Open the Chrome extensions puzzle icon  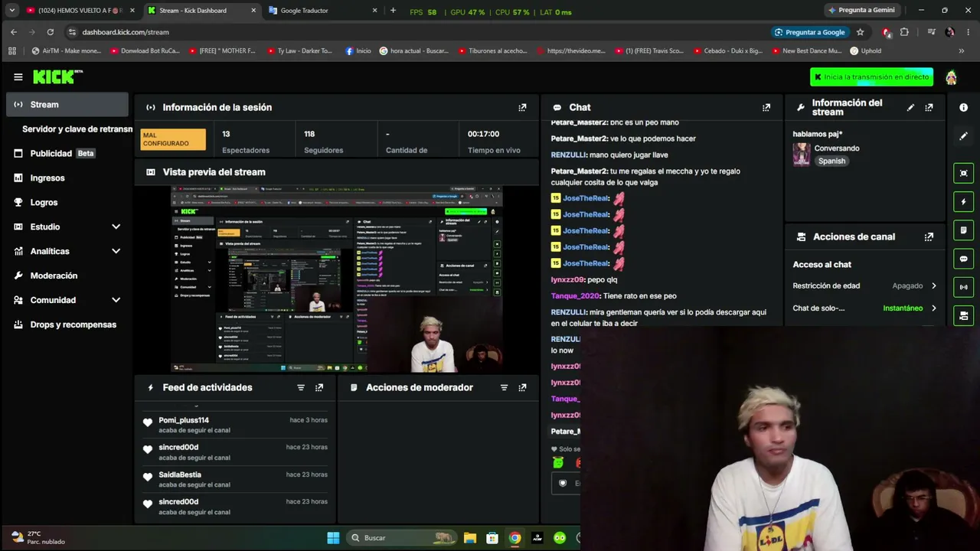904,32
